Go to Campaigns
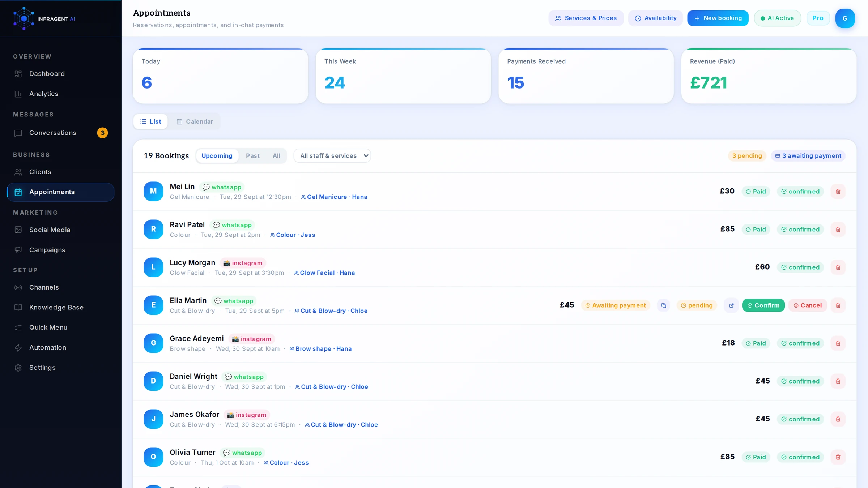Image resolution: width=868 pixels, height=488 pixels. click(60, 250)
